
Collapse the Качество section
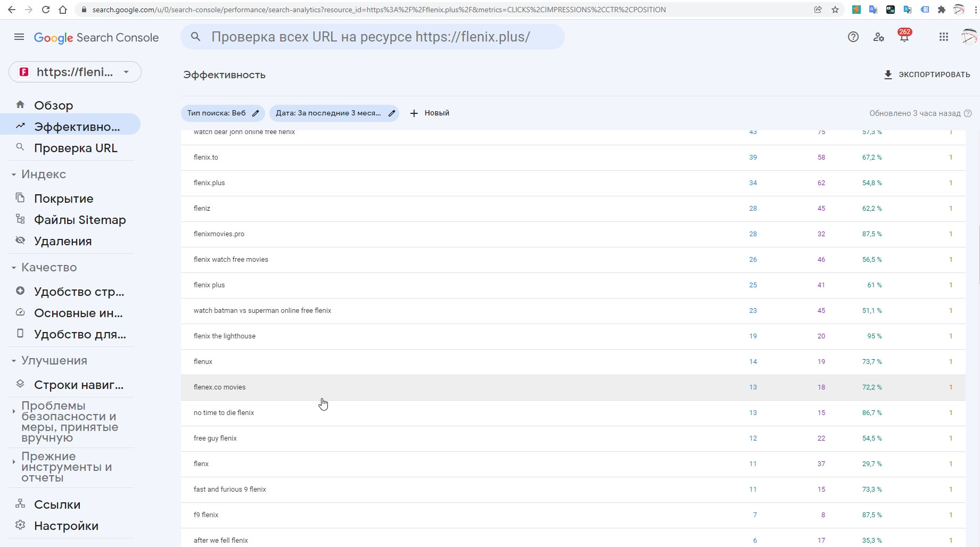coord(14,268)
